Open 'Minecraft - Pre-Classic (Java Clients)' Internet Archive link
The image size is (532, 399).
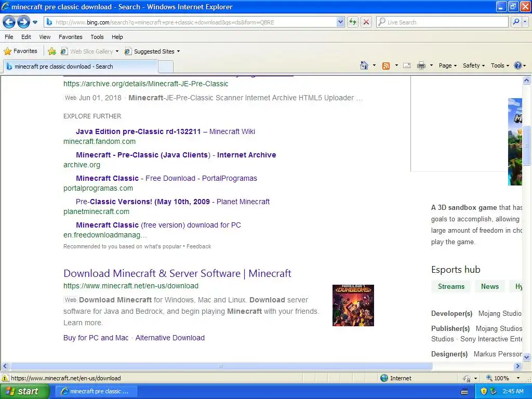pos(176,155)
